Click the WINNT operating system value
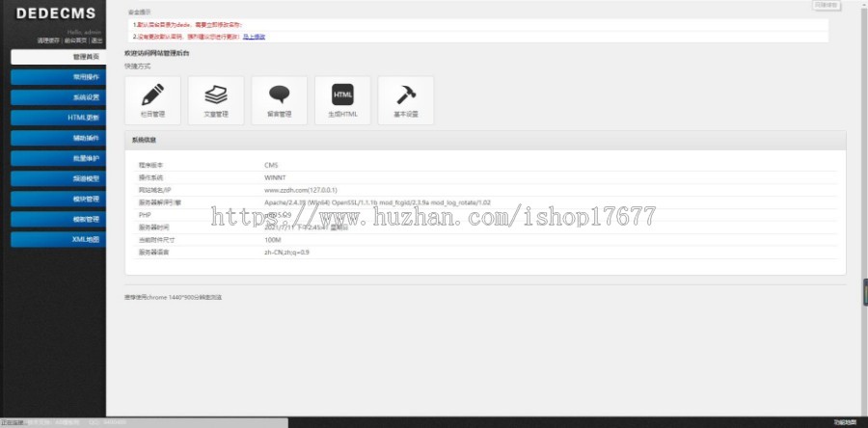Image resolution: width=868 pixels, height=428 pixels. tap(275, 177)
